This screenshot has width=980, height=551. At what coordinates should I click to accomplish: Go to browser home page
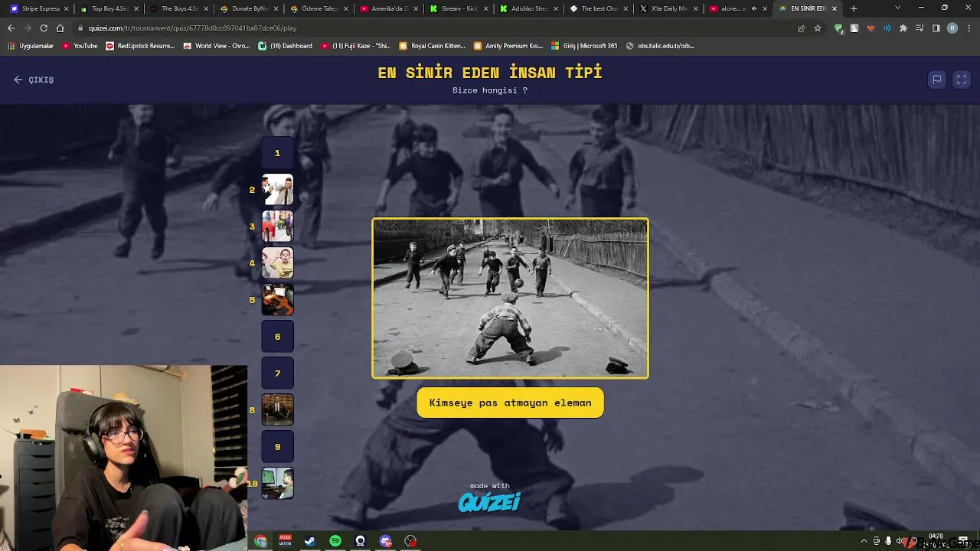pos(60,28)
